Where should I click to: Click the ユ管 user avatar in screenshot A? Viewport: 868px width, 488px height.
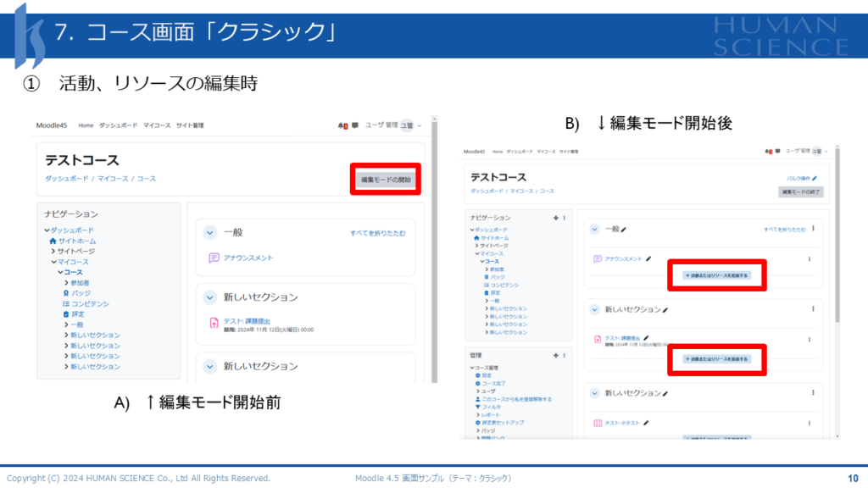407,125
